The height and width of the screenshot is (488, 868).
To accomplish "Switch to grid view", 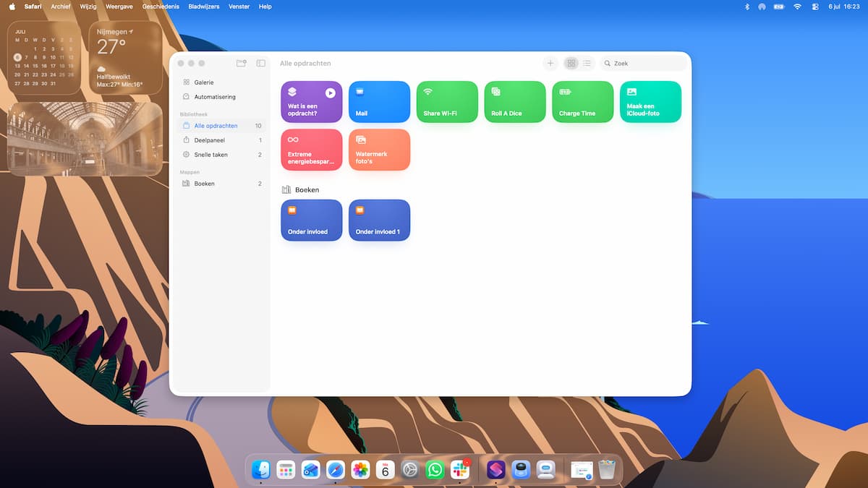I will click(x=571, y=64).
